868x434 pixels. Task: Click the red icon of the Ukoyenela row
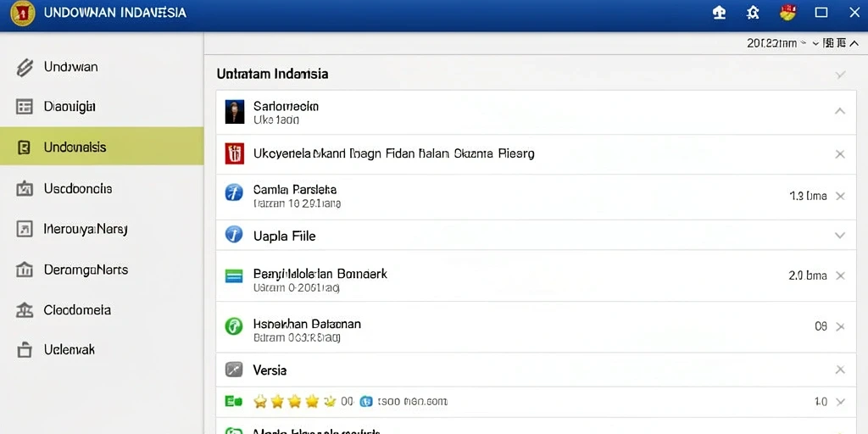[x=235, y=153]
